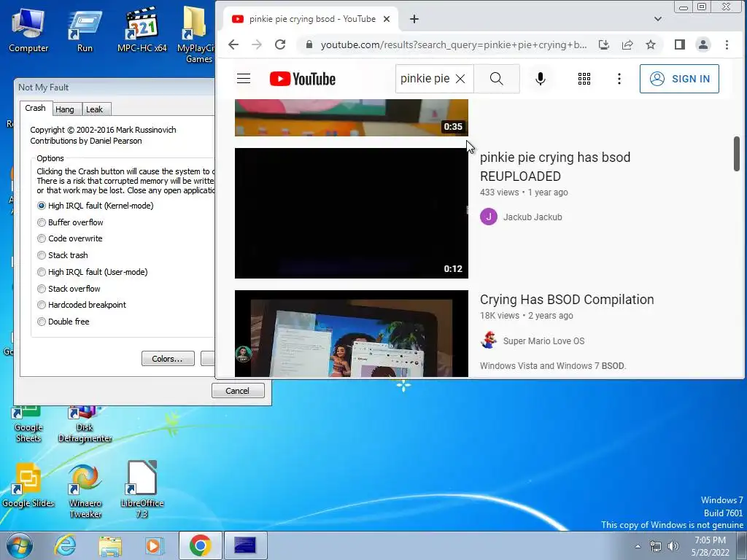747x560 pixels.
Task: Open Disk Defragmenter desktop shortcut
Action: [x=85, y=425]
